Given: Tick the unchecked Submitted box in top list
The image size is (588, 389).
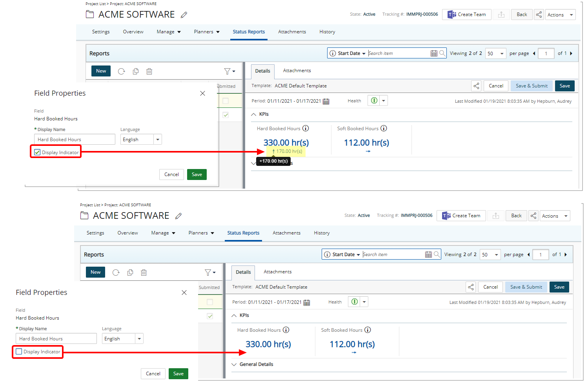Looking at the screenshot, I should pyautogui.click(x=226, y=101).
